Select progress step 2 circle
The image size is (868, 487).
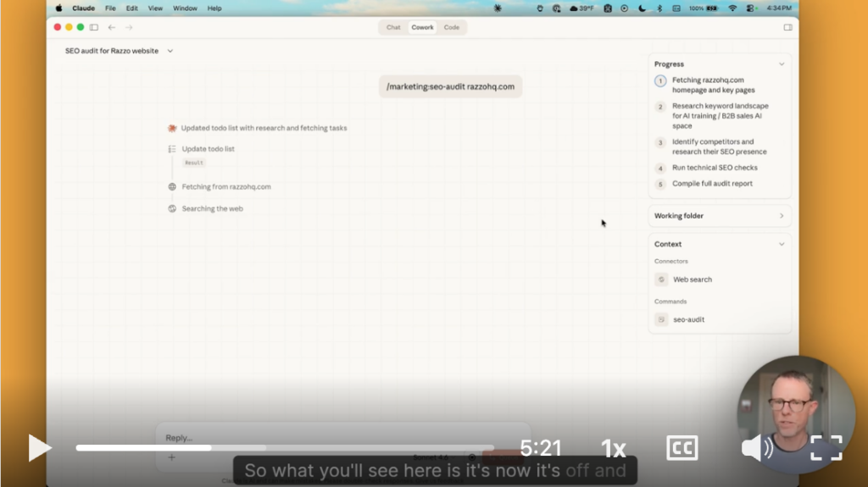(x=660, y=107)
